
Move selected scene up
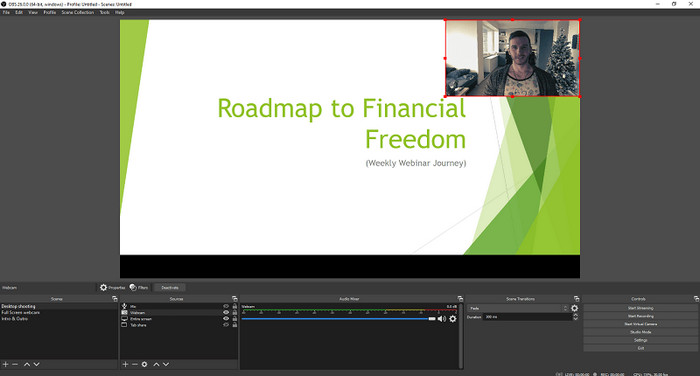[27, 364]
